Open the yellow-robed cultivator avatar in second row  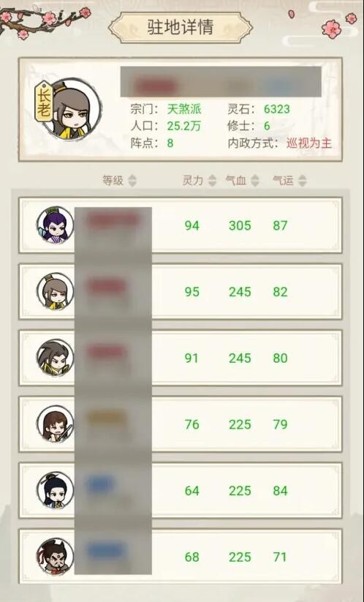coord(55,291)
